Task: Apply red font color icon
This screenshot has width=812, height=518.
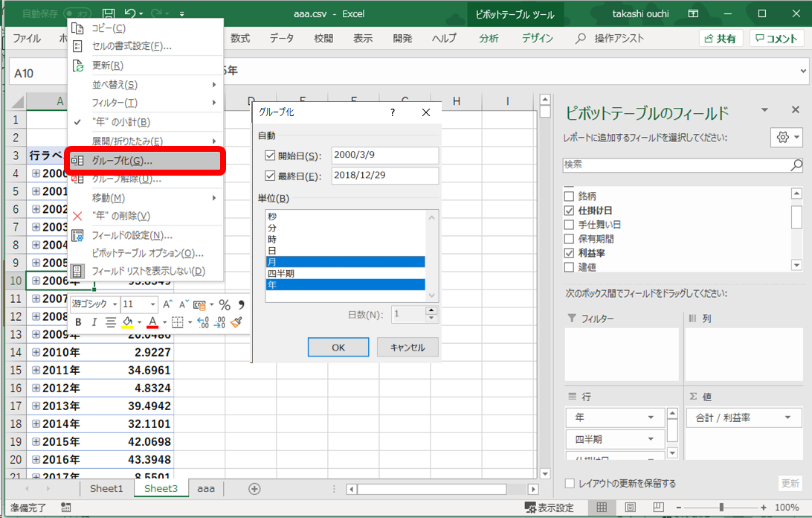Action: pyautogui.click(x=152, y=322)
